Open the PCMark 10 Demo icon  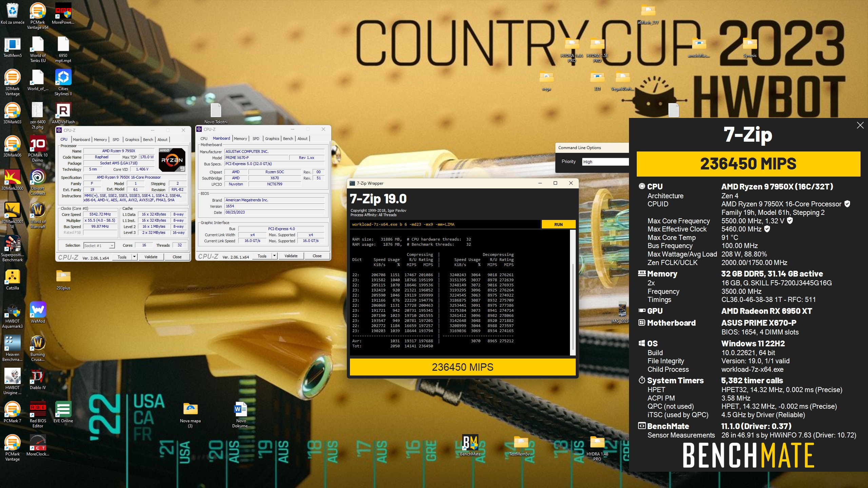[x=38, y=149]
